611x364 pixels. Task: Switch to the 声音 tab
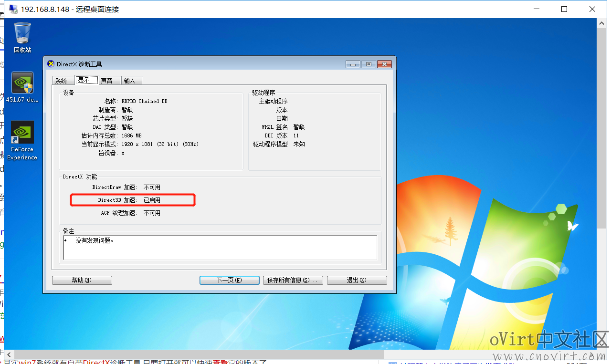109,81
